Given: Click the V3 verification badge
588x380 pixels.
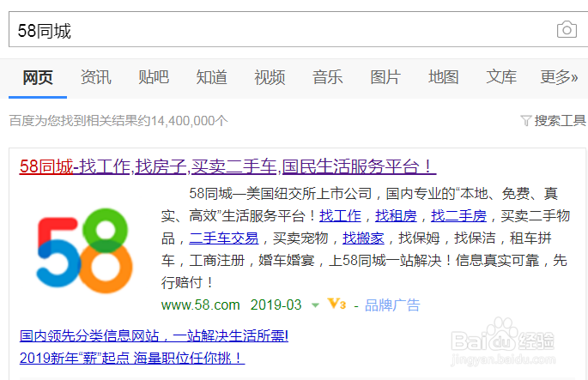Looking at the screenshot, I should 336,304.
